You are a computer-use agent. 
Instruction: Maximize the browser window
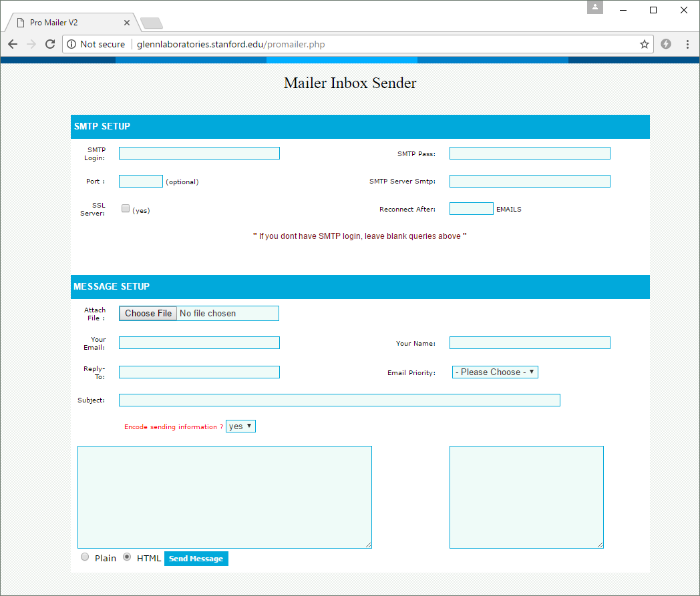pyautogui.click(x=653, y=10)
